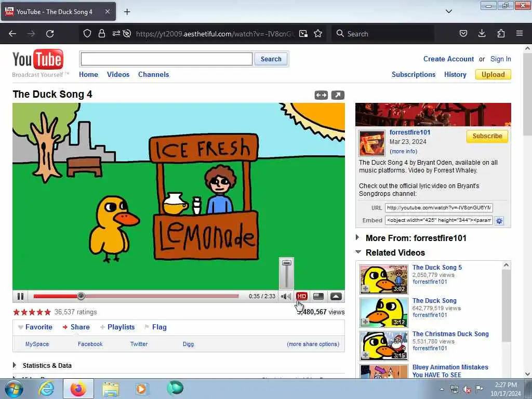Click Create Account link
The width and height of the screenshot is (532, 399).
448,59
